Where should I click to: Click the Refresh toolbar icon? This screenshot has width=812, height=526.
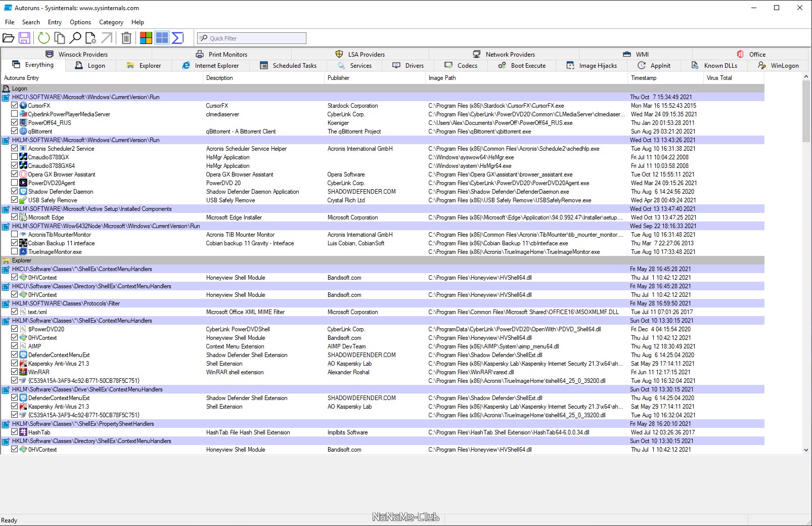44,38
